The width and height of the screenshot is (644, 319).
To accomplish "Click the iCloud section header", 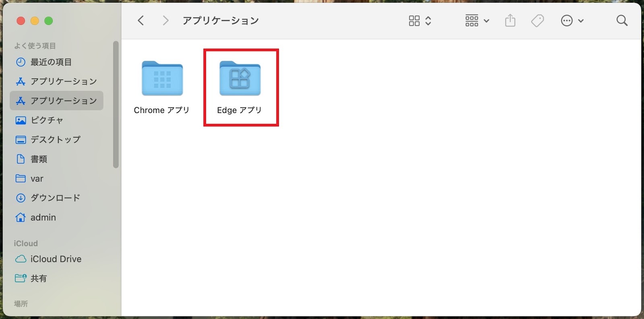I will coord(26,243).
